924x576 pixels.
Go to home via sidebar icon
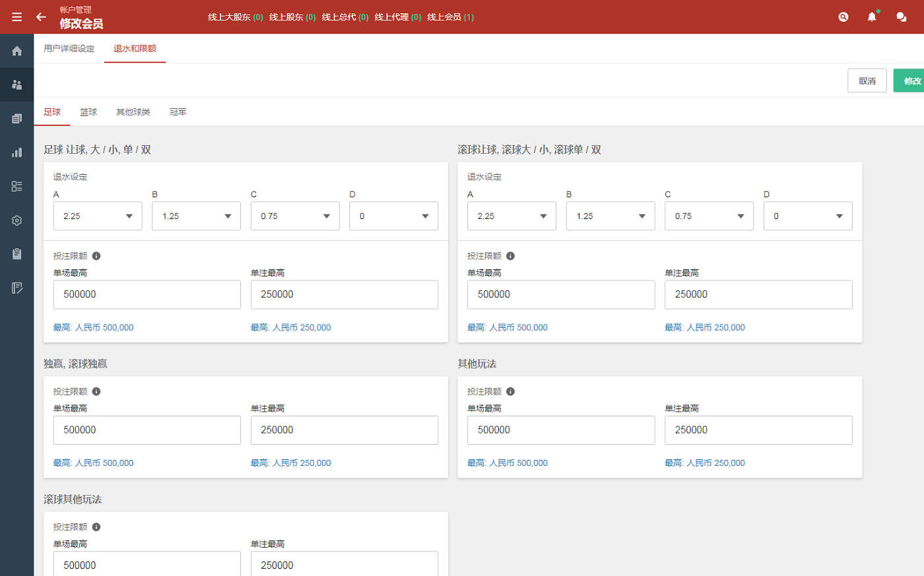[x=17, y=51]
